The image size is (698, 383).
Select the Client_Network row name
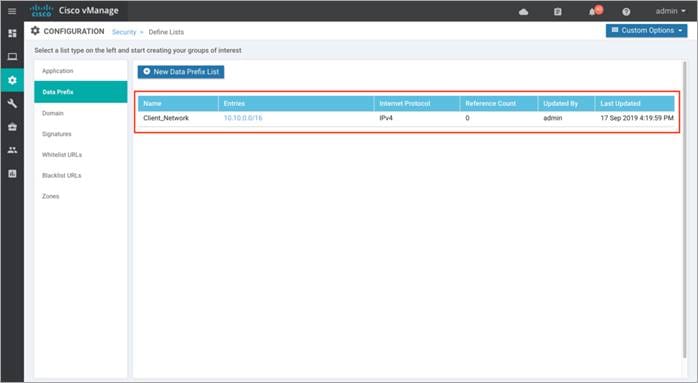coord(166,118)
